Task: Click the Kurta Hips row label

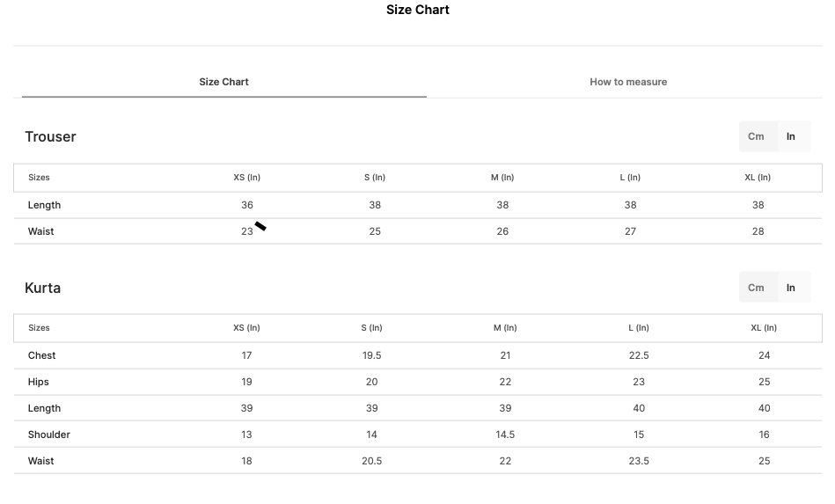Action: coord(39,382)
